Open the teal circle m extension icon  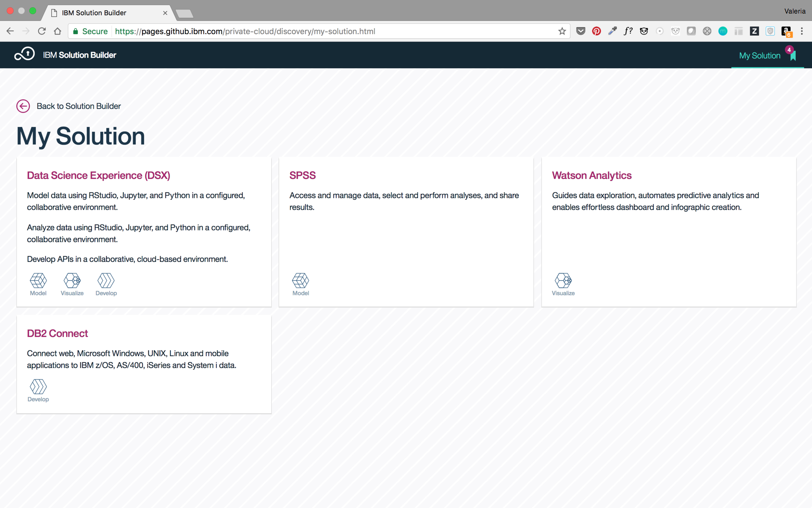pyautogui.click(x=723, y=31)
